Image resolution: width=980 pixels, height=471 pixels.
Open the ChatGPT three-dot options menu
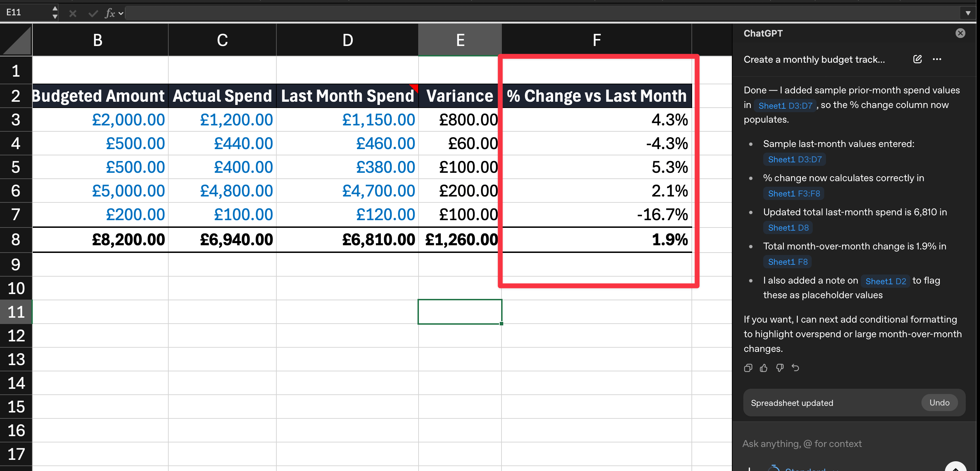coord(937,59)
